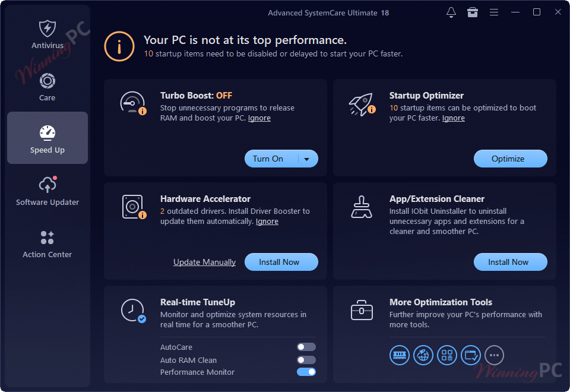
Task: Close the Advanced SystemCare window
Action: coord(558,12)
